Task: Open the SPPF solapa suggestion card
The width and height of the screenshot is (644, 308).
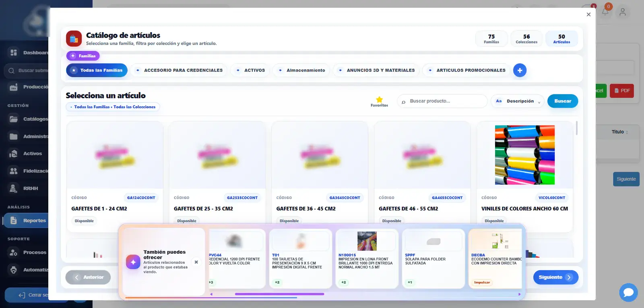Action: pyautogui.click(x=433, y=259)
